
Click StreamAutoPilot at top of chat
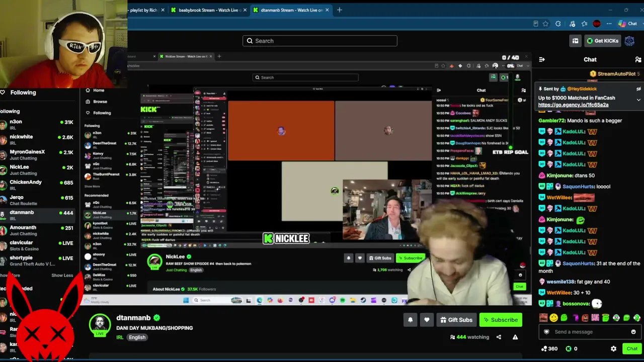(616, 74)
